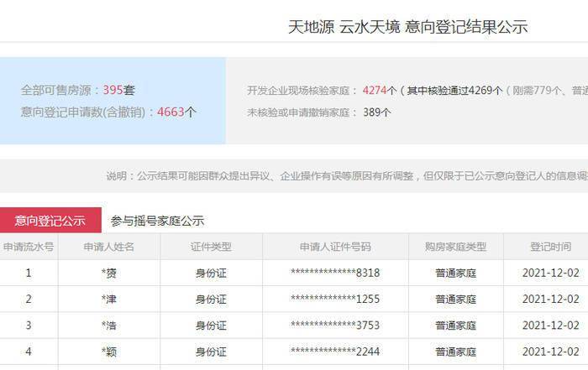Click date 2021-12-02 in row 4
588x370 pixels.
pos(551,352)
